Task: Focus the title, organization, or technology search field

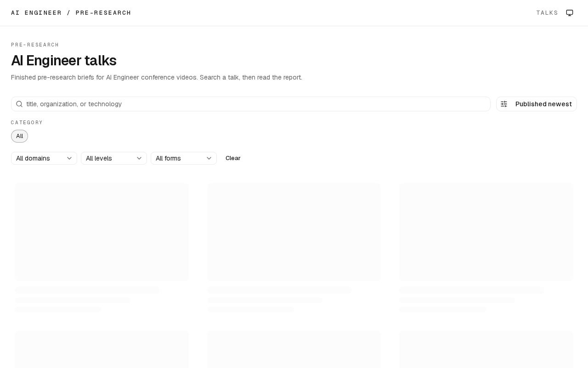Action: tap(251, 104)
